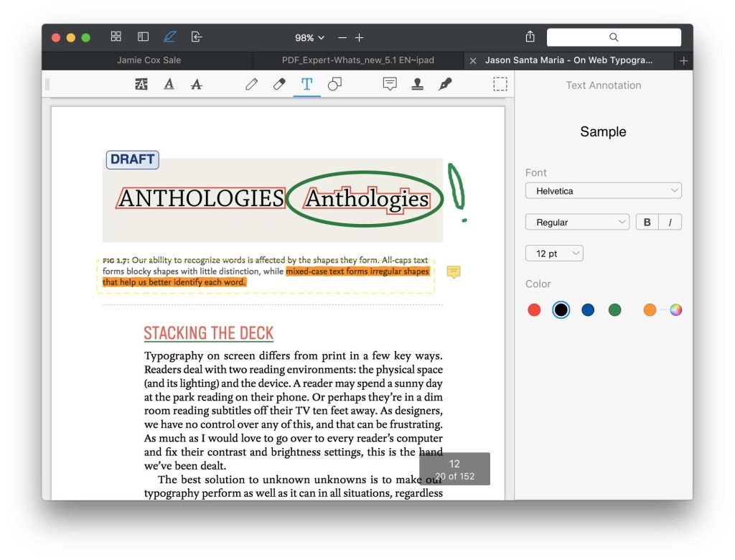
Task: Toggle italic text style
Action: (x=670, y=223)
